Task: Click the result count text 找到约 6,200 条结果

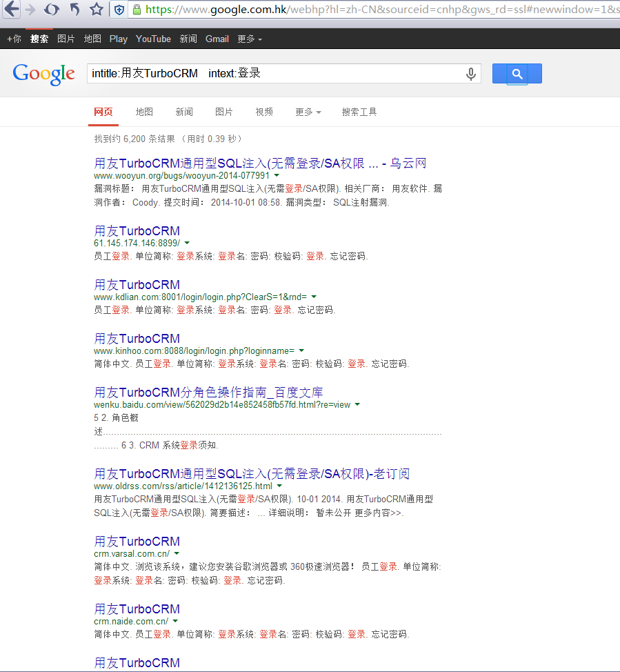Action: 134,139
